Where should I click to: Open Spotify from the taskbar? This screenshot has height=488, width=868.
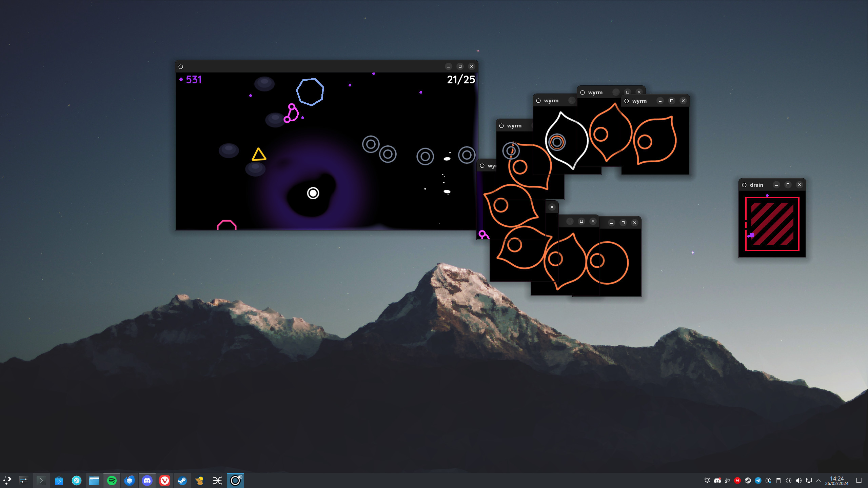click(112, 481)
